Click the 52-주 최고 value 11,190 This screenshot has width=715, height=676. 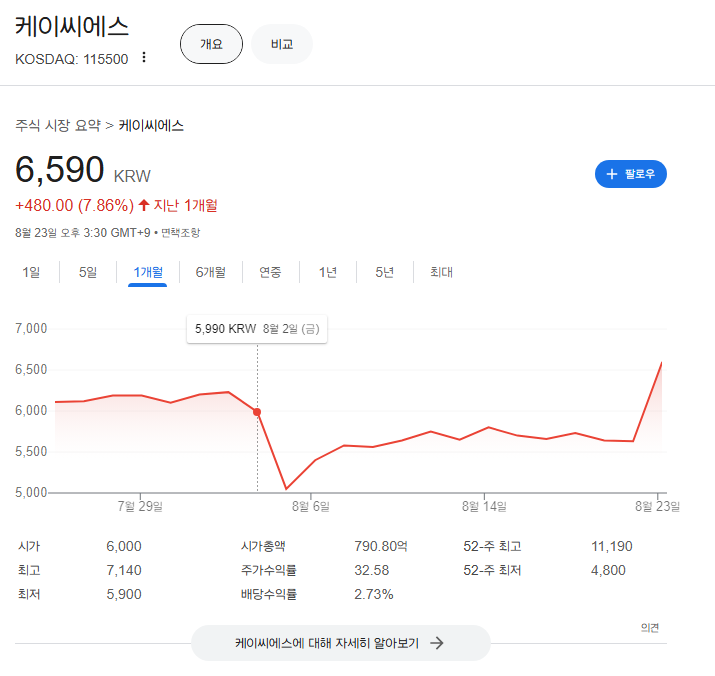611,546
